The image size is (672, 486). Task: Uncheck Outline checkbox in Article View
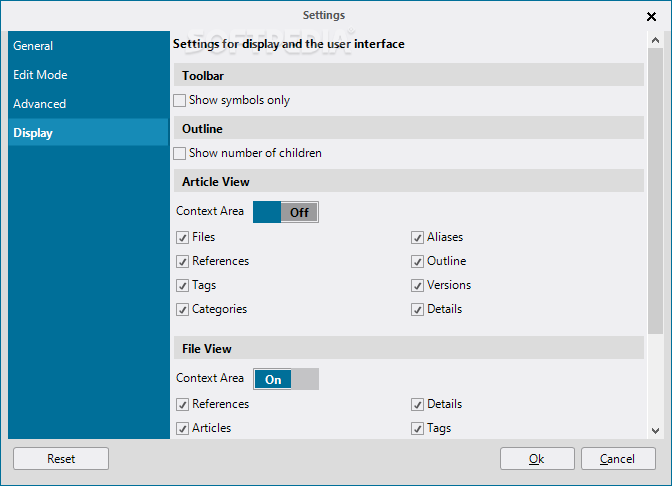coord(417,261)
